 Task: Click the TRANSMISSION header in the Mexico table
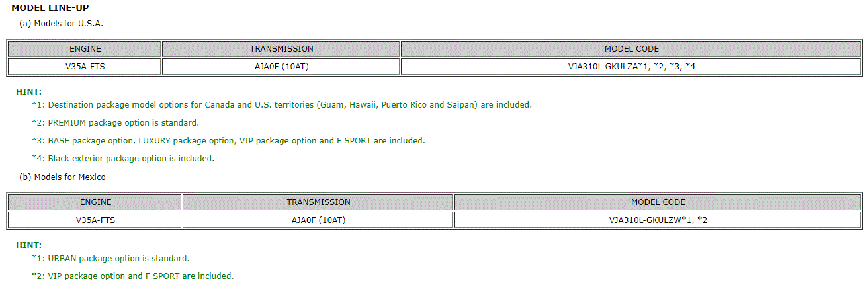tap(318, 202)
